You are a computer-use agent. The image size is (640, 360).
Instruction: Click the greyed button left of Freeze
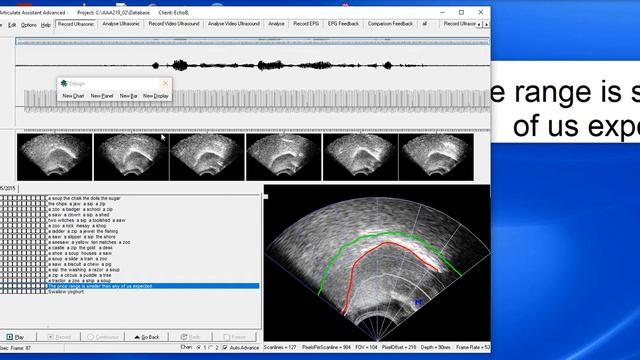coord(191,337)
